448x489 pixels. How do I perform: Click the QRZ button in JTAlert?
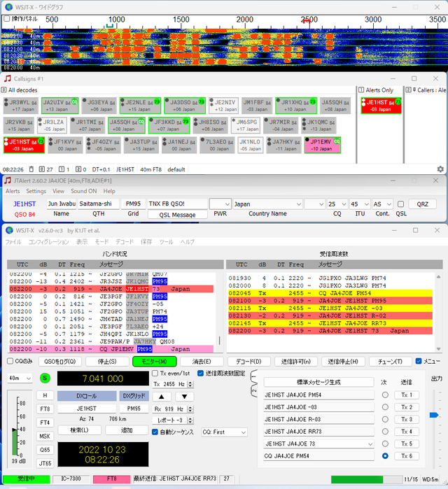pyautogui.click(x=422, y=204)
